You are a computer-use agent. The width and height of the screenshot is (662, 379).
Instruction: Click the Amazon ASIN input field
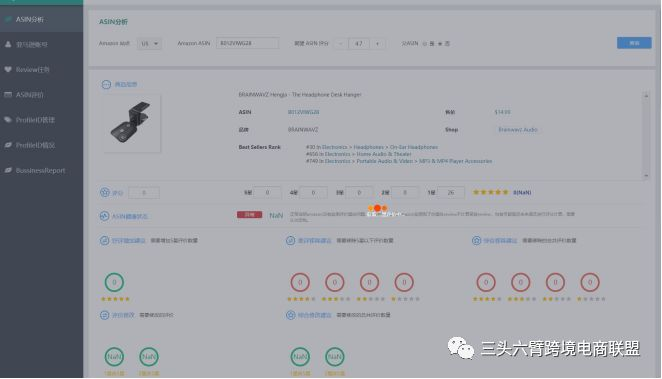247,43
